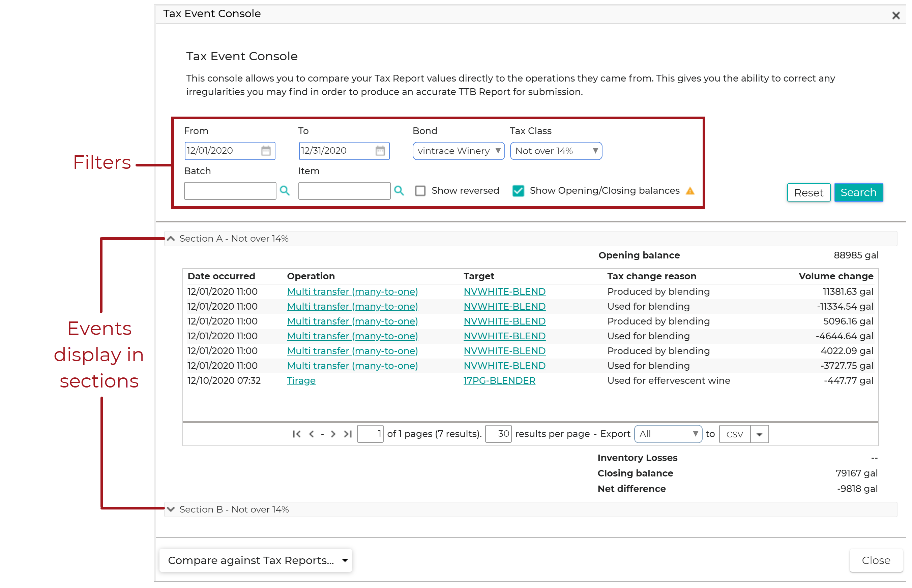Click the Closing balance value 79167 gal
The height and width of the screenshot is (588, 912).
click(x=856, y=473)
